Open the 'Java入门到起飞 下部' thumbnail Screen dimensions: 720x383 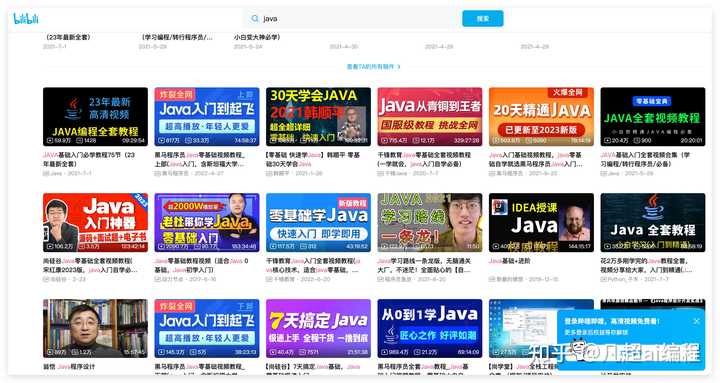(x=207, y=328)
